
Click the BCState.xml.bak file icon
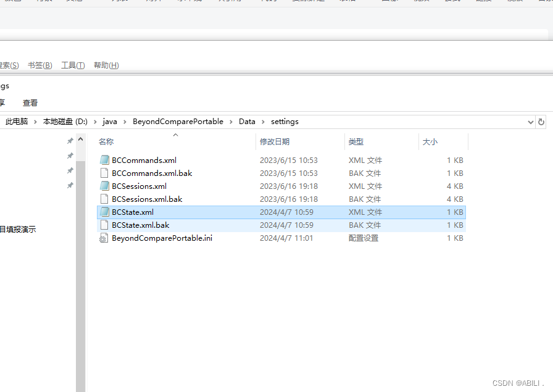[104, 225]
